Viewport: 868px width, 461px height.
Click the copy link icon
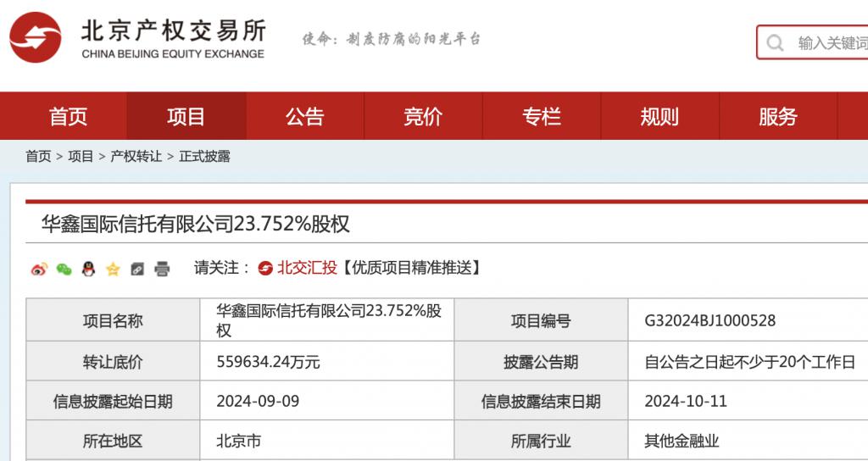click(137, 269)
